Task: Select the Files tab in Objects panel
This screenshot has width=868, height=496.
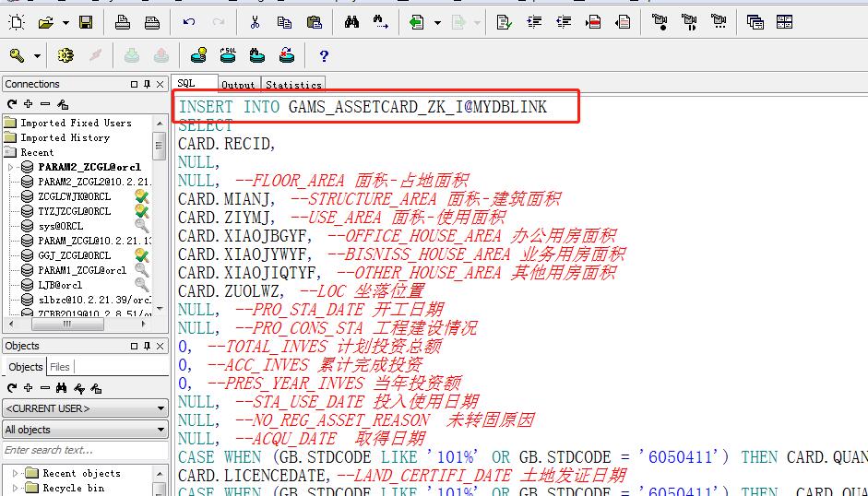Action: (60, 367)
